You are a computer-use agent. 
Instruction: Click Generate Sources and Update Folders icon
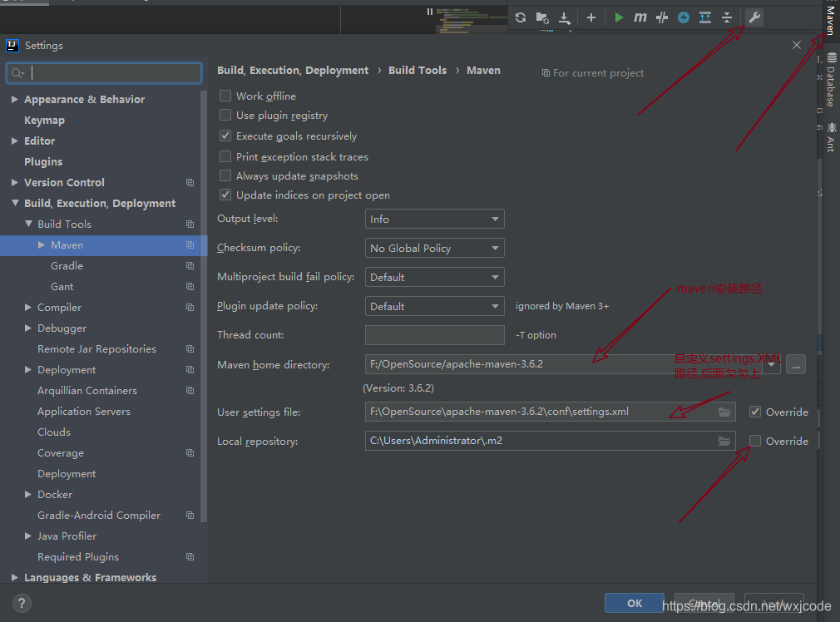click(542, 17)
